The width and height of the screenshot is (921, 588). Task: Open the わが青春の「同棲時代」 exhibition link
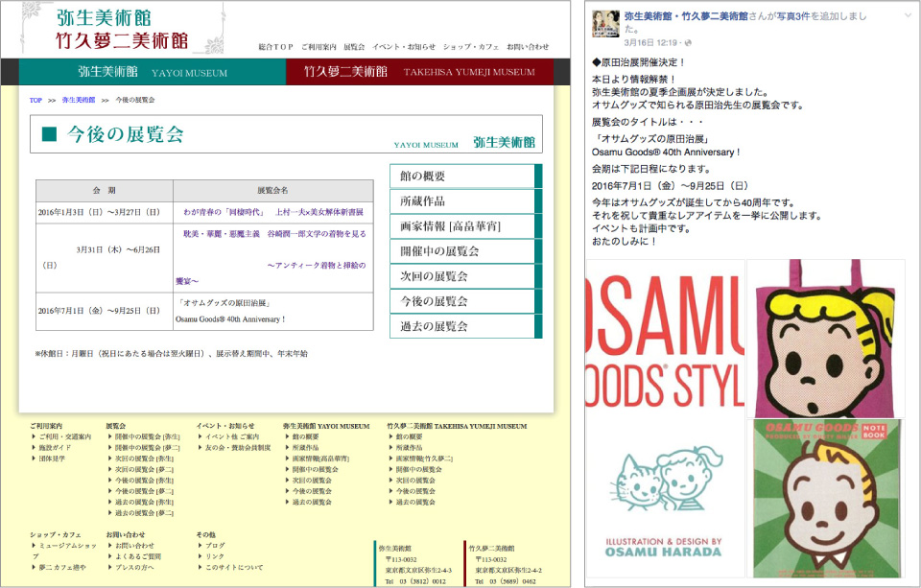(273, 212)
